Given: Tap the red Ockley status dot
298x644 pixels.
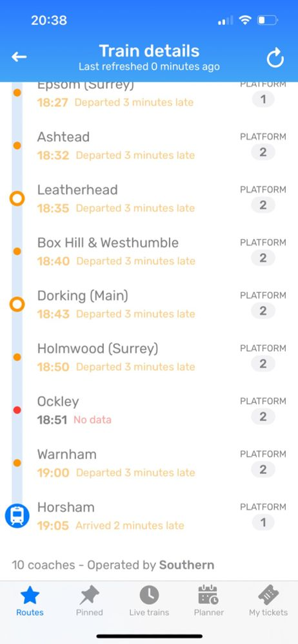Looking at the screenshot, I should click(17, 410).
